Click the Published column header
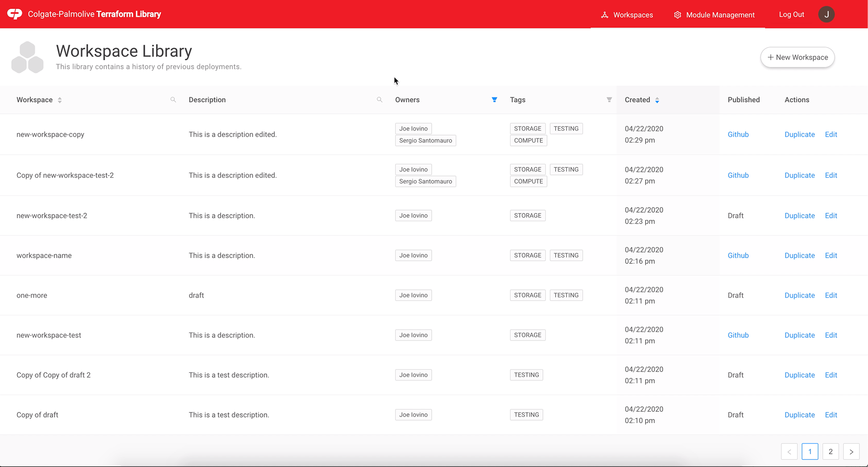The width and height of the screenshot is (868, 467). point(744,100)
